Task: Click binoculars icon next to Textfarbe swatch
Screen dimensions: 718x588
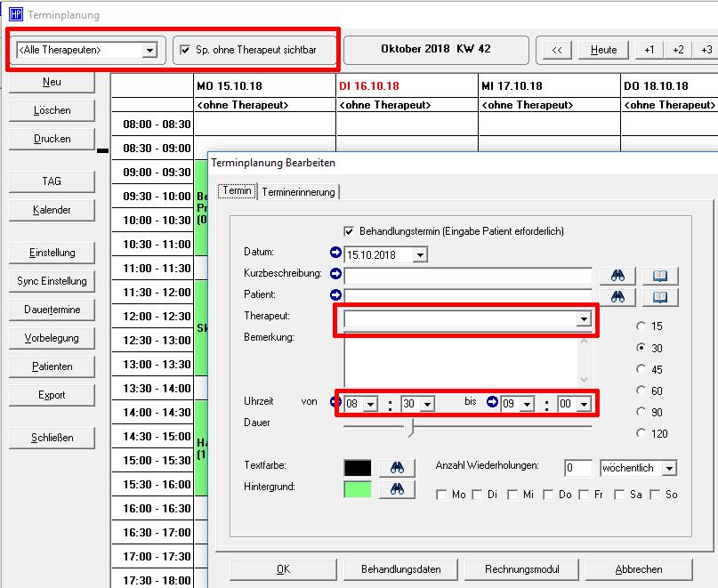Action: (x=397, y=467)
